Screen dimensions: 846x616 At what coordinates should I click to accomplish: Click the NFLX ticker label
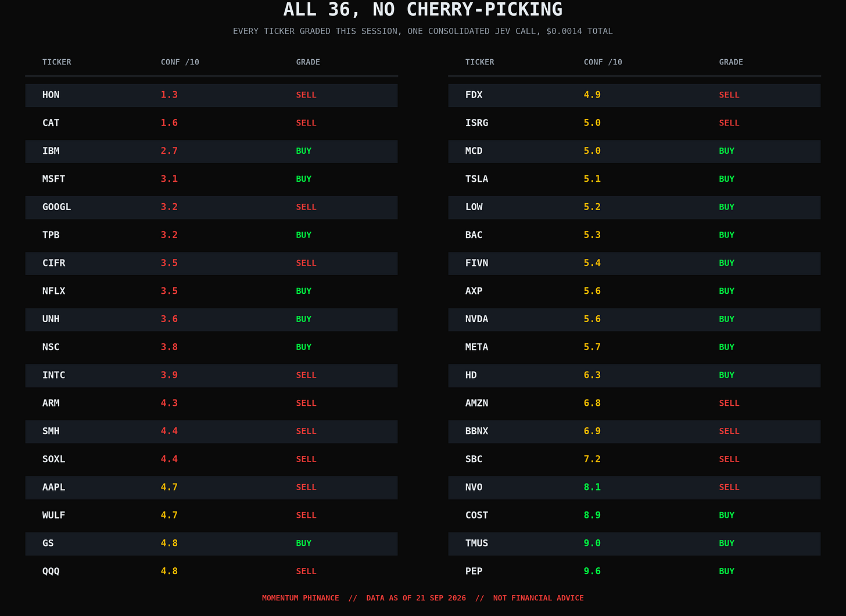point(54,291)
